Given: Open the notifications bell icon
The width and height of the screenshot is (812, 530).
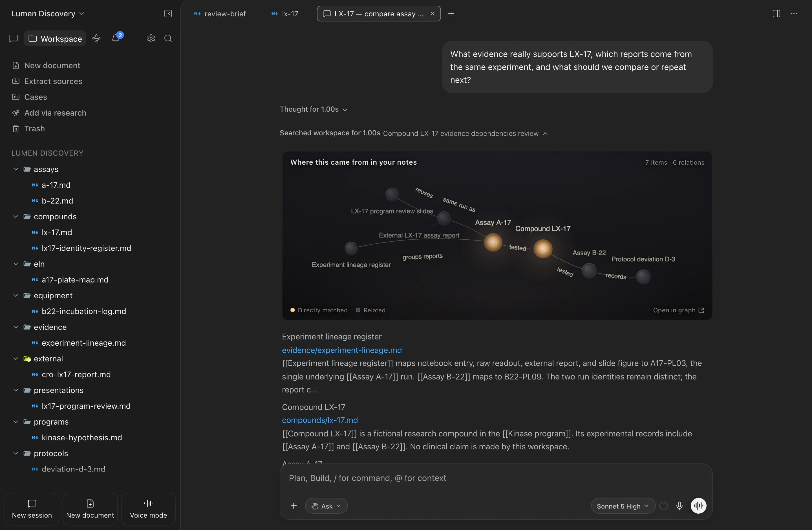Looking at the screenshot, I should click(116, 38).
